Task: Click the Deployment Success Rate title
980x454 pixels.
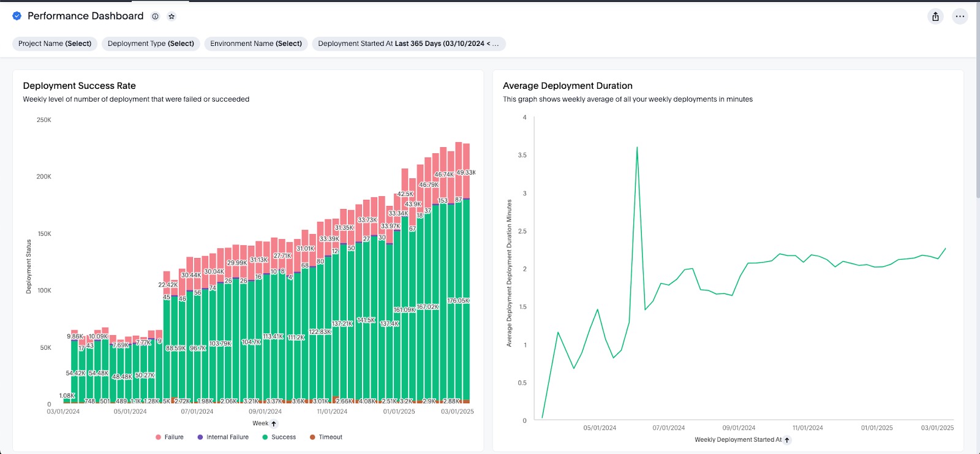Action: click(80, 86)
